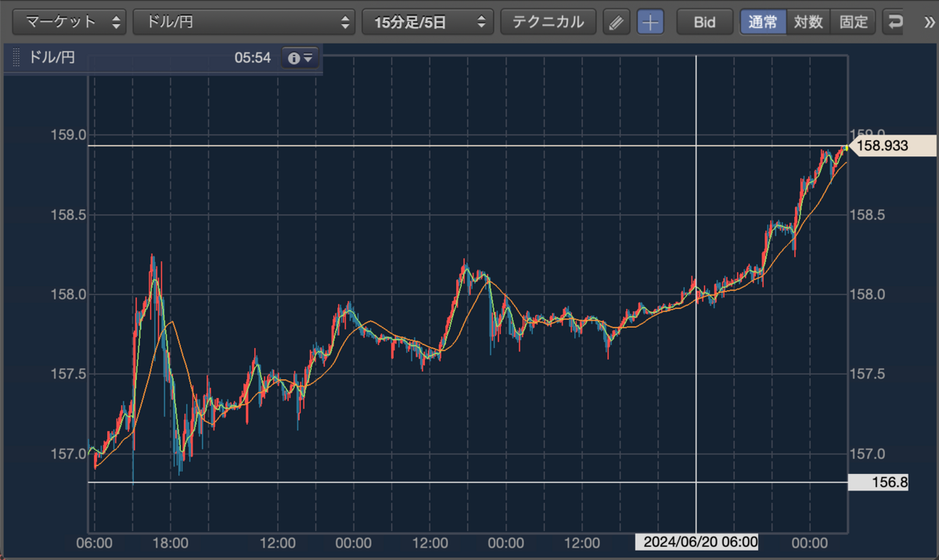Open the 15分足/5日 timeframe dropdown
Screen dimensions: 939x560
click(428, 22)
